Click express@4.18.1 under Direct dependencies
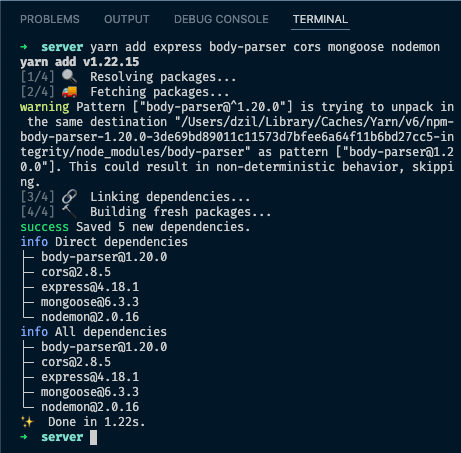The width and height of the screenshot is (461, 453). click(x=90, y=287)
